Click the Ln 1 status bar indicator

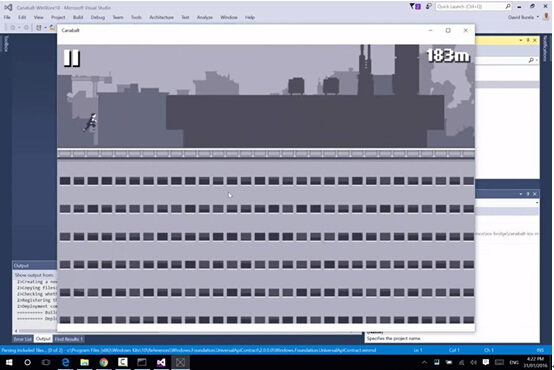[x=418, y=350]
